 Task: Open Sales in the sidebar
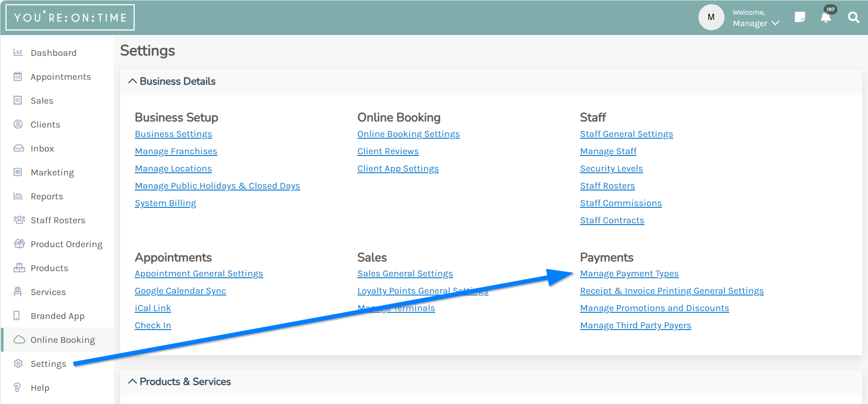[42, 101]
